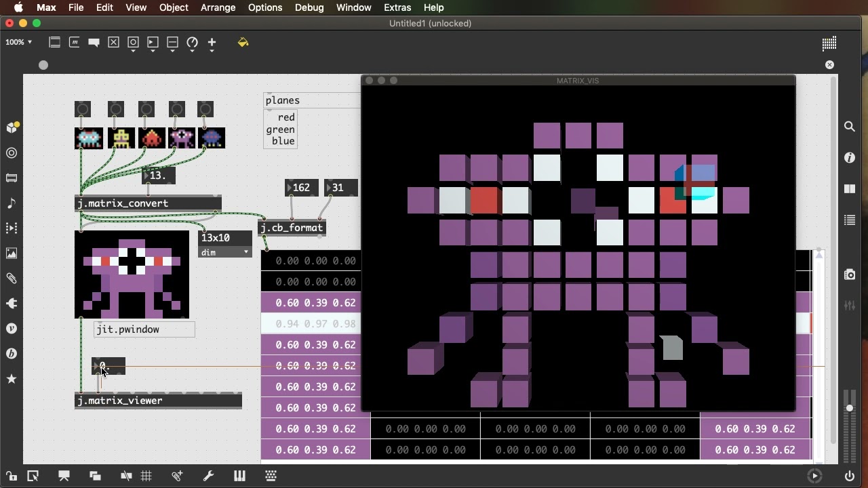Add a message box from toolbar

tap(75, 43)
